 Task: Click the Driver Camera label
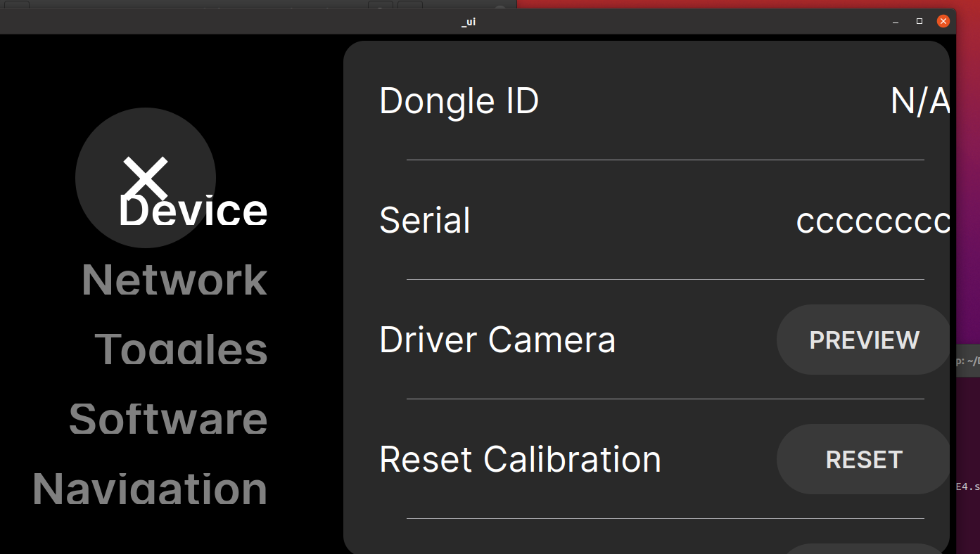(497, 340)
